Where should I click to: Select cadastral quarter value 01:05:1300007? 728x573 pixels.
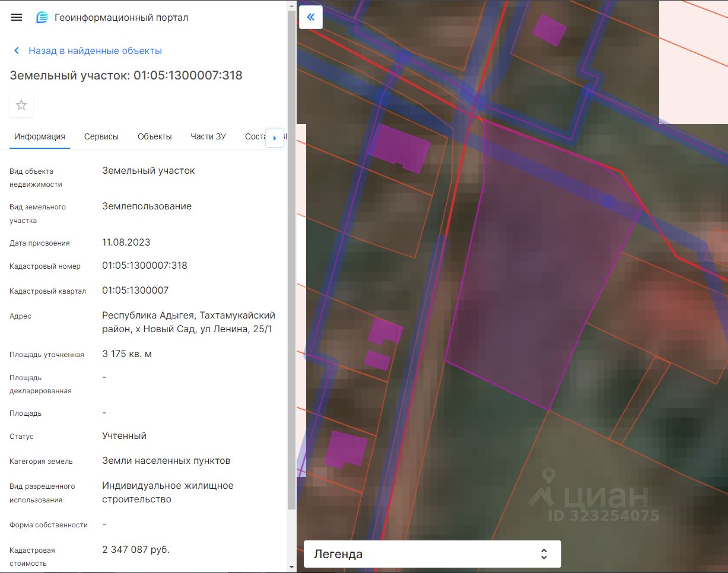pos(135,291)
